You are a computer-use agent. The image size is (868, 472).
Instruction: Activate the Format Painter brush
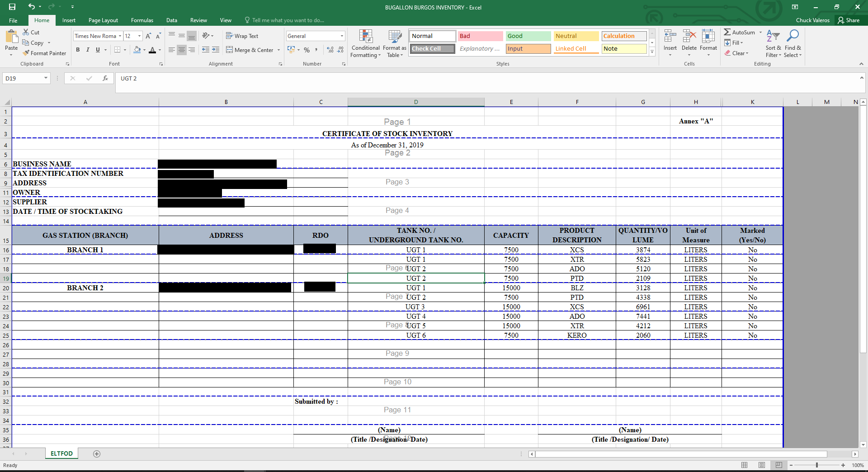tap(44, 53)
